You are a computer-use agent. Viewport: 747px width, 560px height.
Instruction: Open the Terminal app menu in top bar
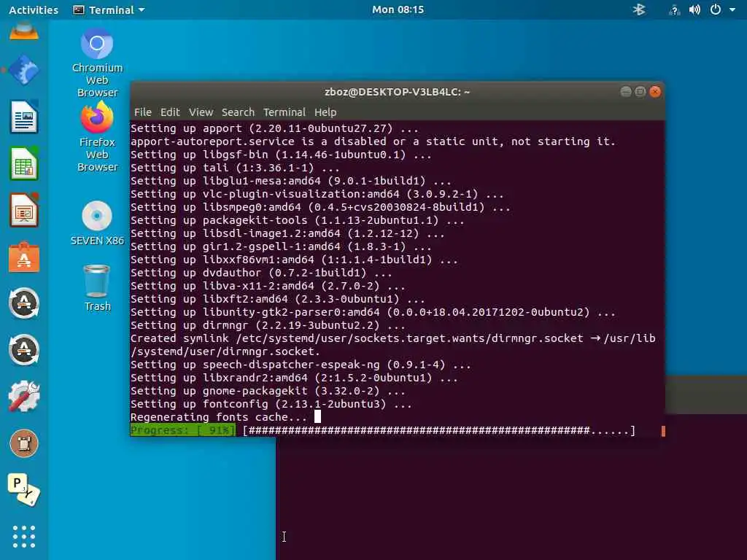pyautogui.click(x=109, y=9)
